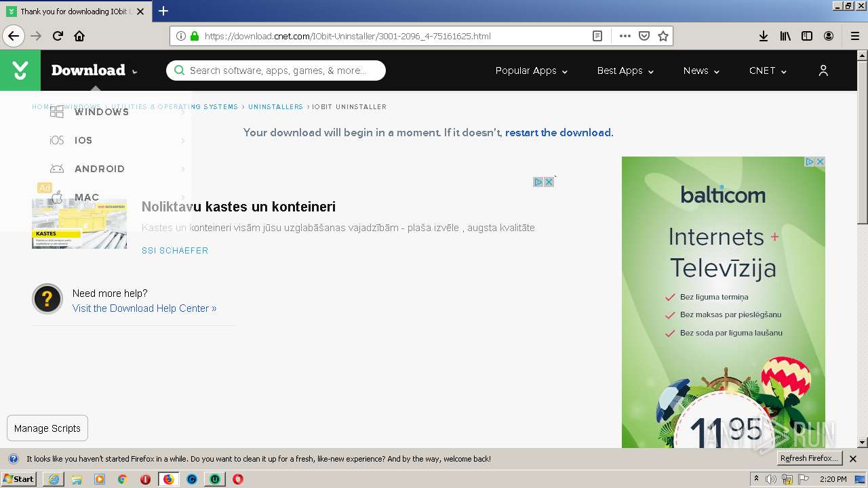This screenshot has width=868, height=488.
Task: Visit the Download Help Center link
Action: [x=144, y=308]
